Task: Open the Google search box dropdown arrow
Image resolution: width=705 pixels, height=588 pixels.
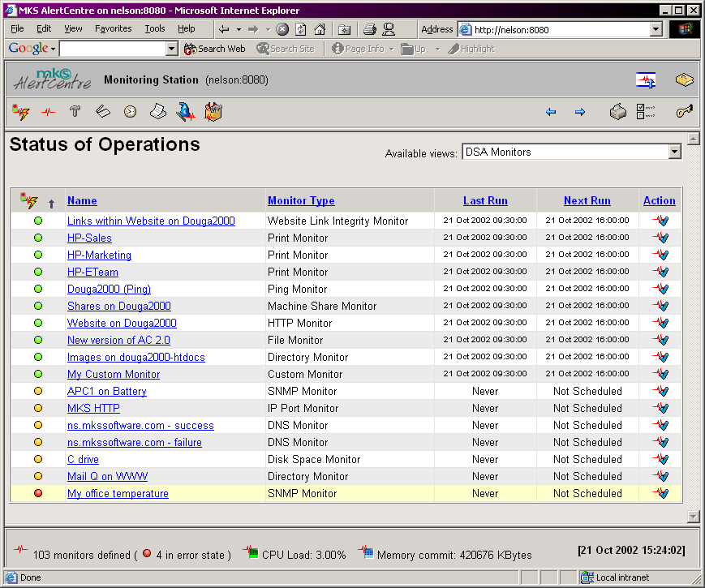Action: coord(171,49)
